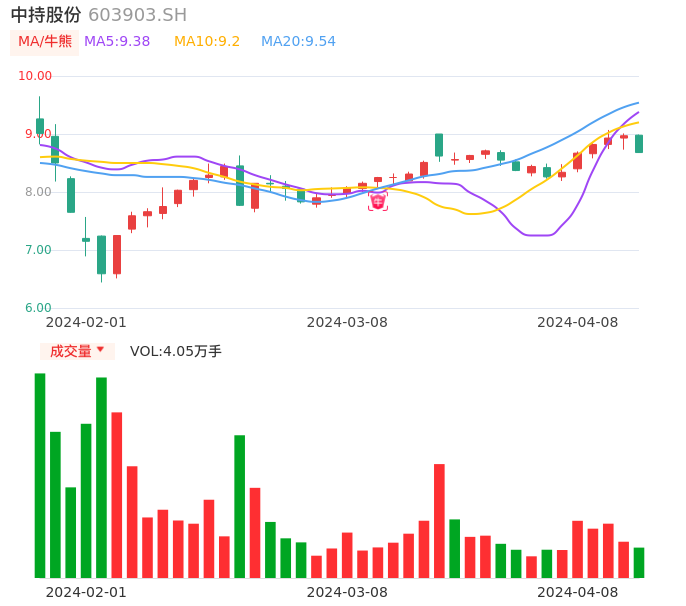
Task: Click the rightmost green volume bar
Action: 639,562
